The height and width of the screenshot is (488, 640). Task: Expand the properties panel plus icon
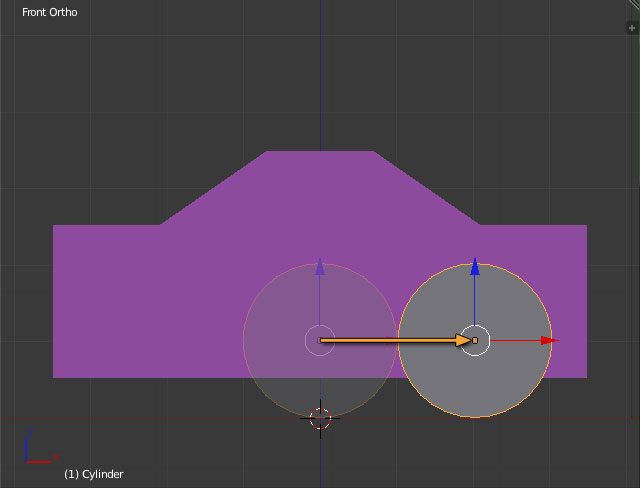click(631, 29)
